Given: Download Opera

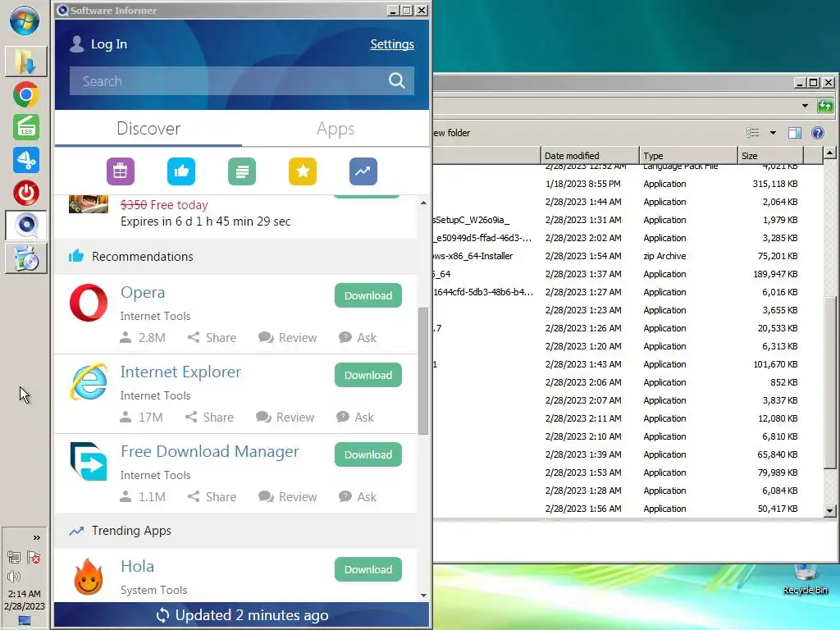Looking at the screenshot, I should pos(368,295).
